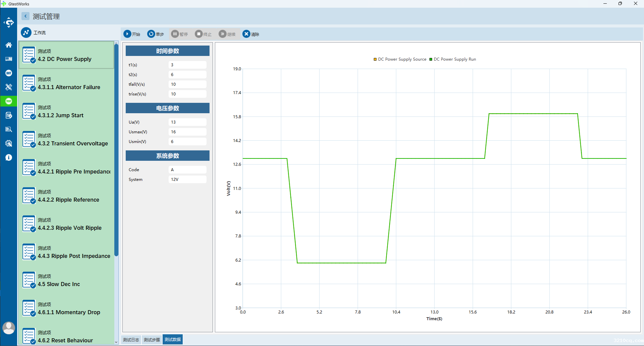Start the test with 开始 button
Image resolution: width=644 pixels, height=346 pixels.
click(x=132, y=34)
